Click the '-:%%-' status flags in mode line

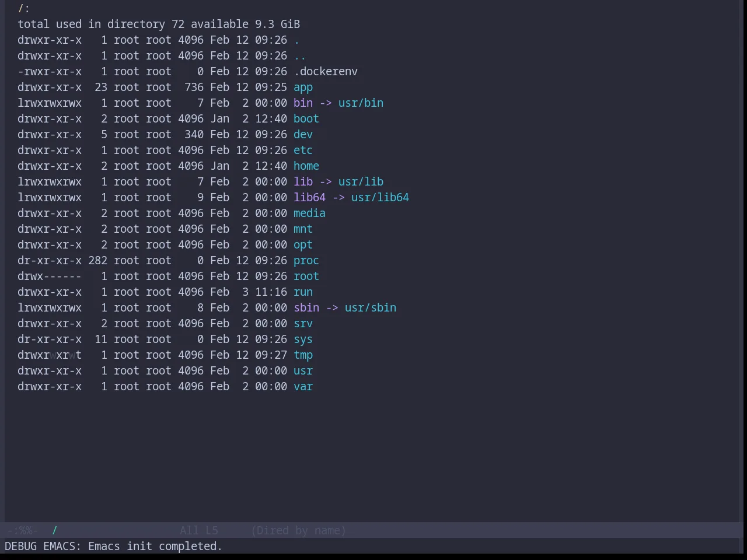[23, 530]
